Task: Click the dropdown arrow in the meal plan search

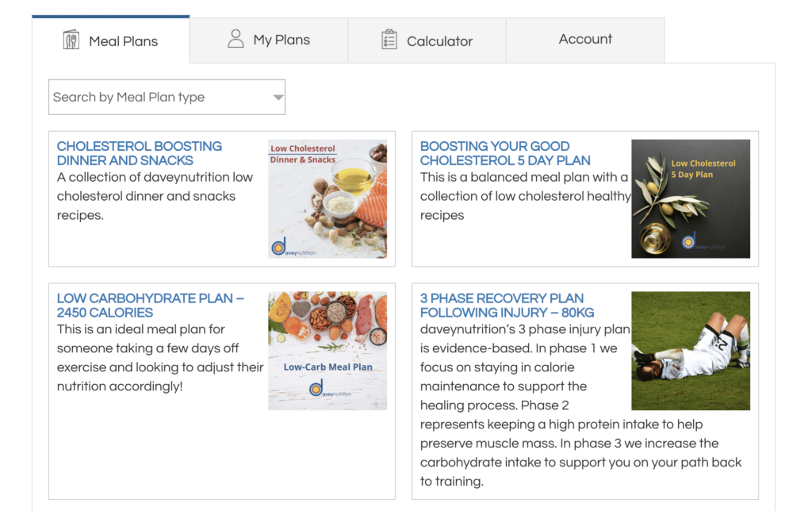Action: [x=278, y=98]
